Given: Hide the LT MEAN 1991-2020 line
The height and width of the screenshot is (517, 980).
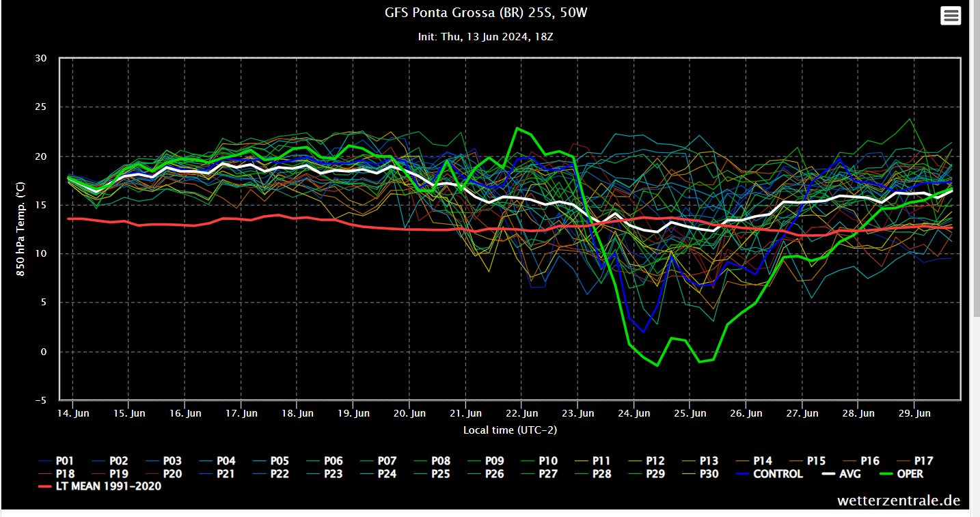Looking at the screenshot, I should (x=109, y=487).
